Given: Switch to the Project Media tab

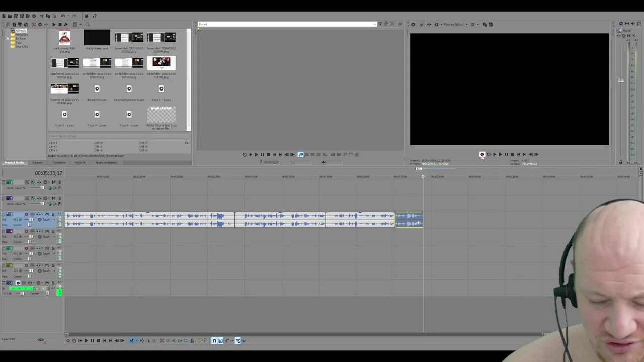Looking at the screenshot, I should [x=14, y=163].
